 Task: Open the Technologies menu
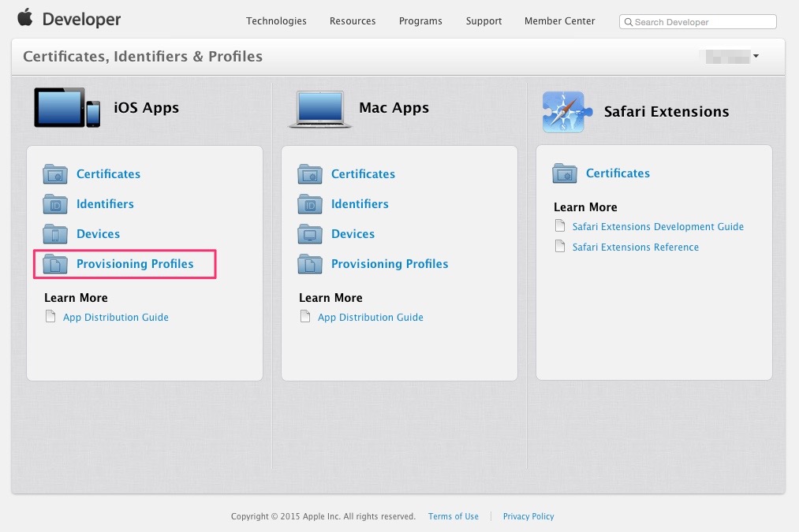tap(276, 20)
